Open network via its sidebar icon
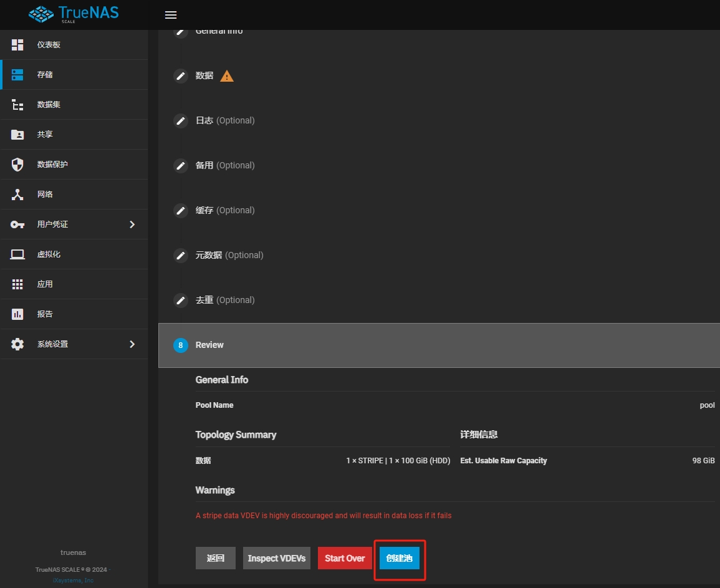This screenshot has width=720, height=588. pyautogui.click(x=17, y=195)
